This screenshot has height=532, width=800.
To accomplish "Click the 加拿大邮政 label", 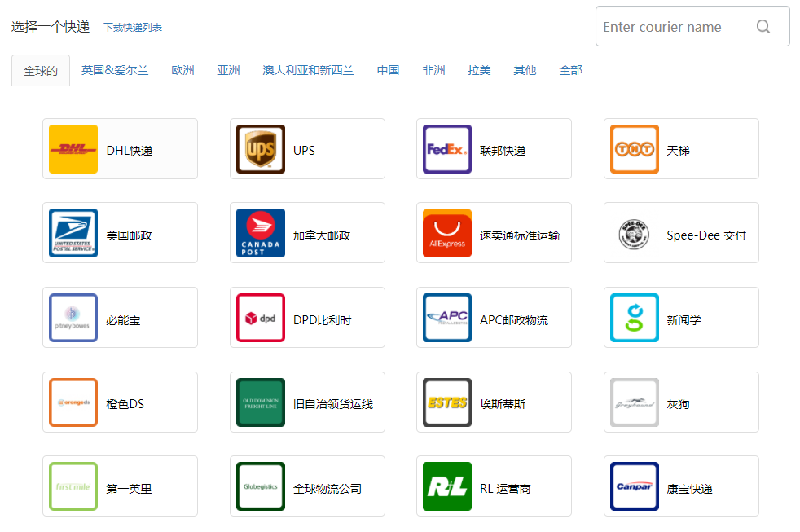I will coord(322,235).
